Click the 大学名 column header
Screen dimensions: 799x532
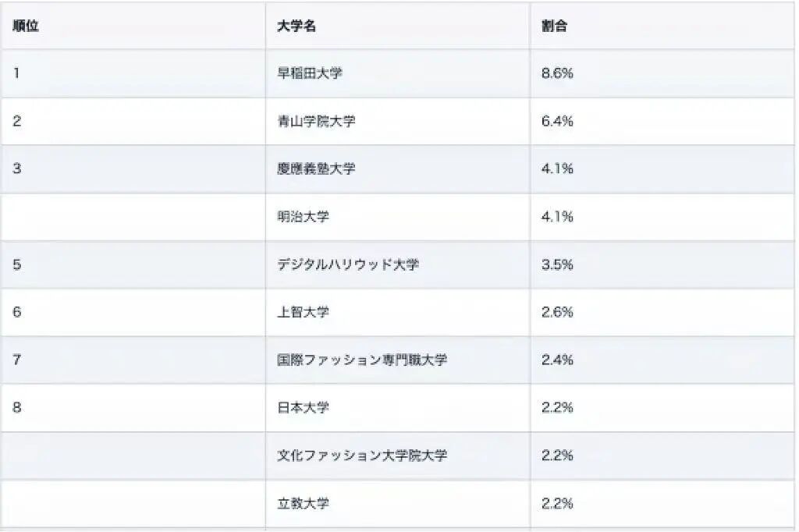297,26
